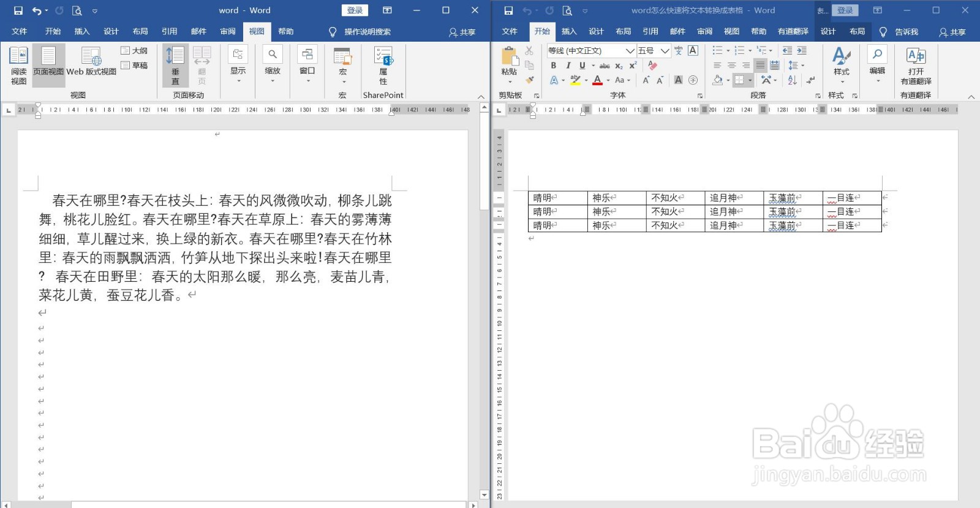Toggle Underline formatting
This screenshot has width=980, height=508.
pos(582,66)
